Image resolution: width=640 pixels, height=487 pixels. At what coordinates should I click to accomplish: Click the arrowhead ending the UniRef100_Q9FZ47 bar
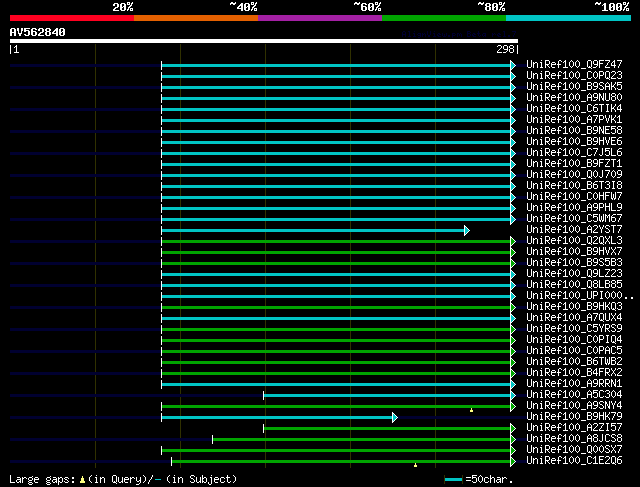(513, 65)
